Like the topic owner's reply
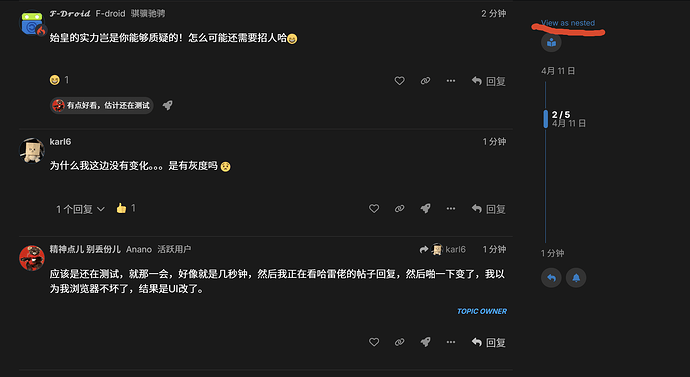690x377 pixels. [x=374, y=342]
